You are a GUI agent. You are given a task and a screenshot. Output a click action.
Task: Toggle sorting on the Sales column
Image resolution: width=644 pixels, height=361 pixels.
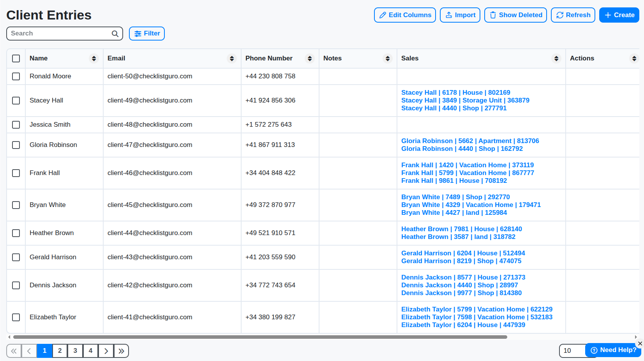pyautogui.click(x=556, y=58)
